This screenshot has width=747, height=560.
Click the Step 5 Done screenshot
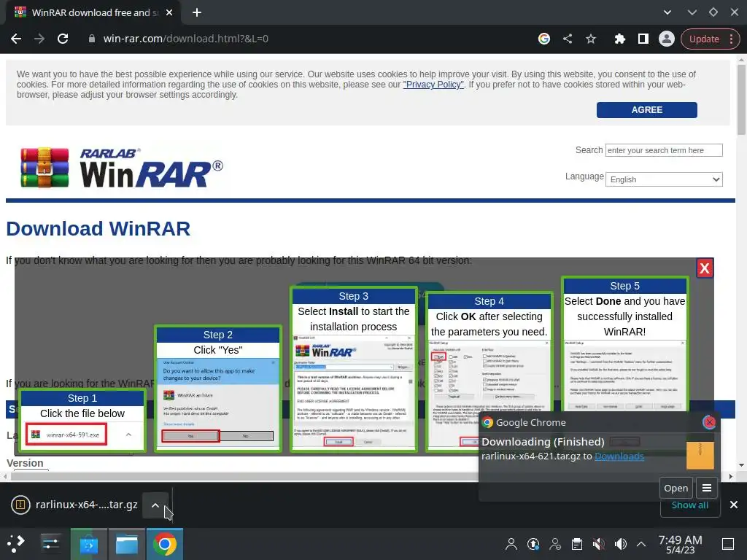pyautogui.click(x=624, y=376)
